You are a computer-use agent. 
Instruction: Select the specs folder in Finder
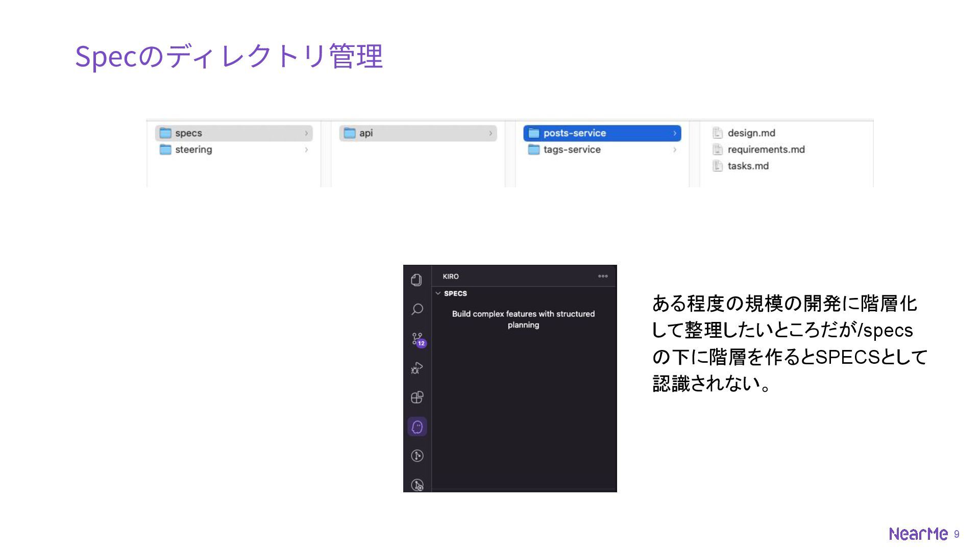pyautogui.click(x=188, y=133)
